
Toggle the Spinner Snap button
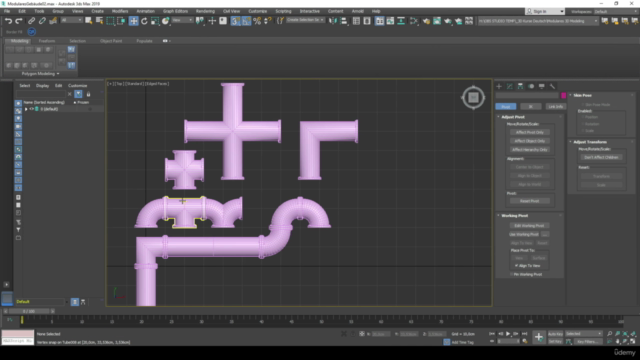point(268,21)
